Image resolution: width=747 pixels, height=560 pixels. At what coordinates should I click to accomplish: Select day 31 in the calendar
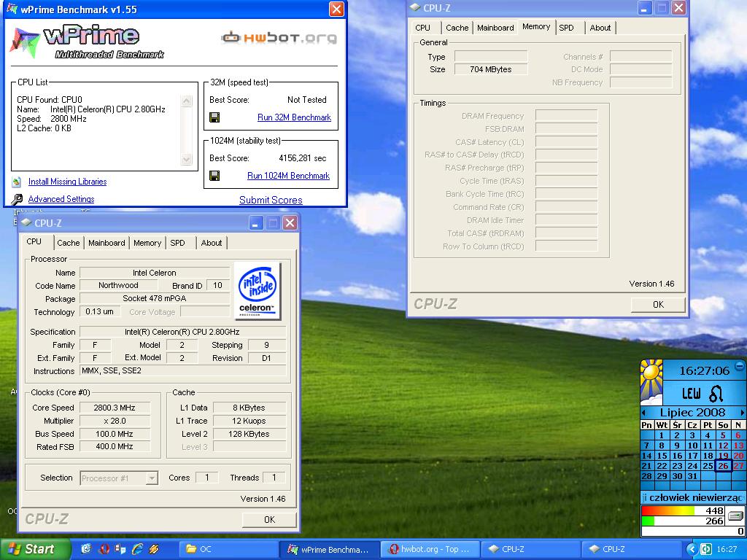coord(692,475)
